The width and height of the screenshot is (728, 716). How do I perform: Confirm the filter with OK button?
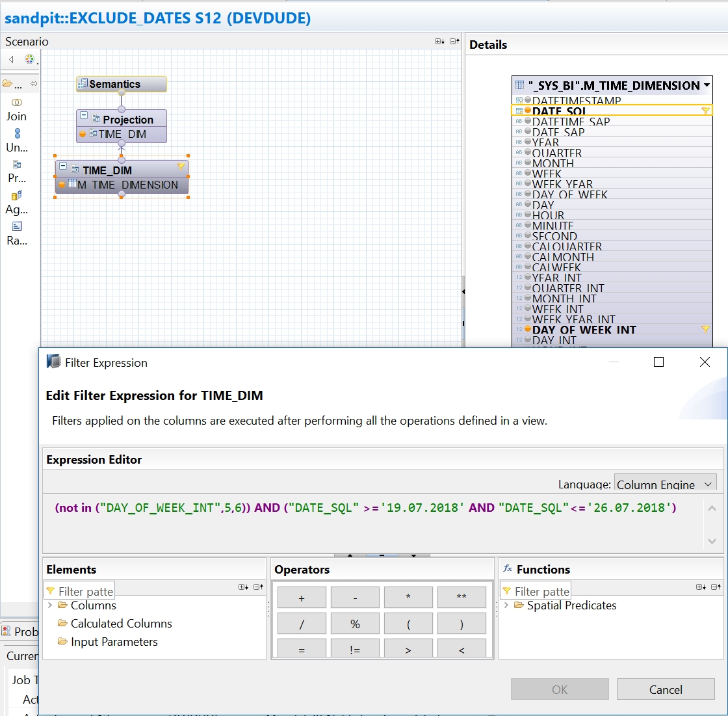(560, 689)
